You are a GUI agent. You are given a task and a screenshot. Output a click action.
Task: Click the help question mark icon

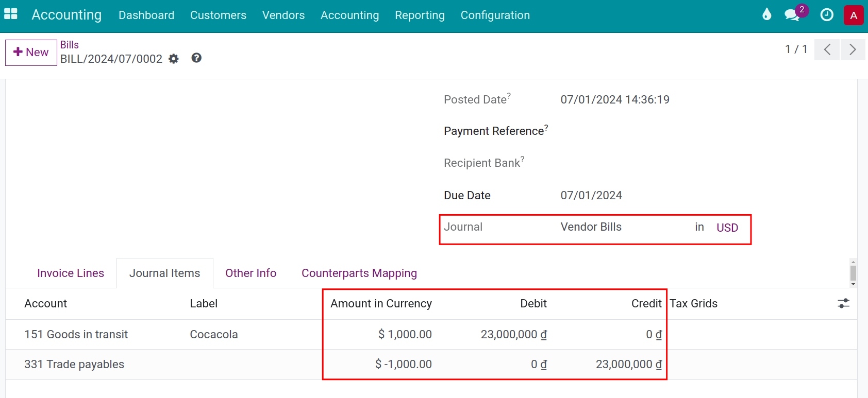[x=196, y=58]
